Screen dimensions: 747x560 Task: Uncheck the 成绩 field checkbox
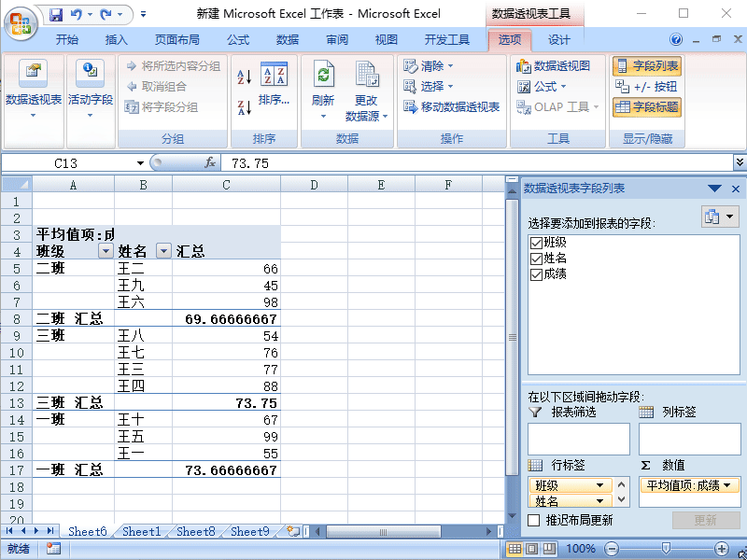[x=536, y=274]
